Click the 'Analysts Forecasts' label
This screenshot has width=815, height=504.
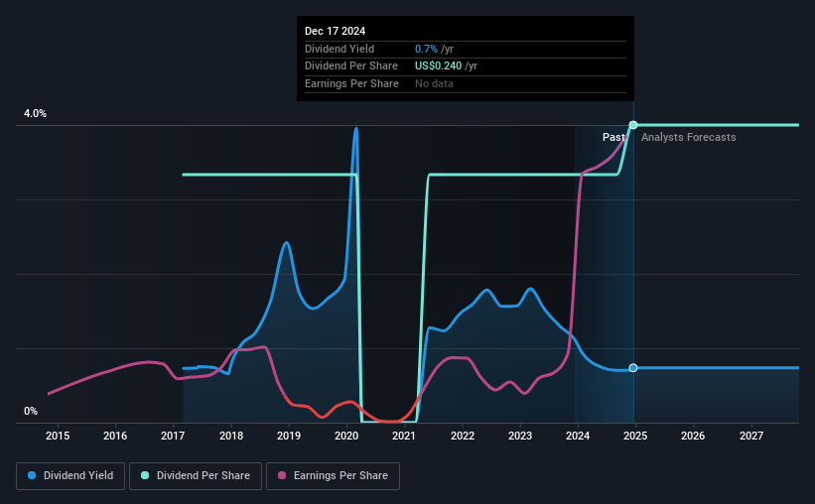pyautogui.click(x=689, y=137)
